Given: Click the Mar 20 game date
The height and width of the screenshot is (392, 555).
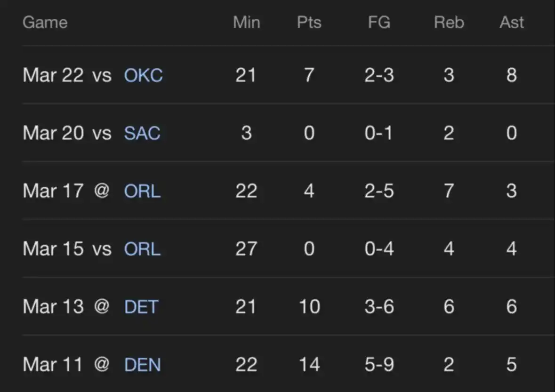Looking at the screenshot, I should [x=53, y=133].
